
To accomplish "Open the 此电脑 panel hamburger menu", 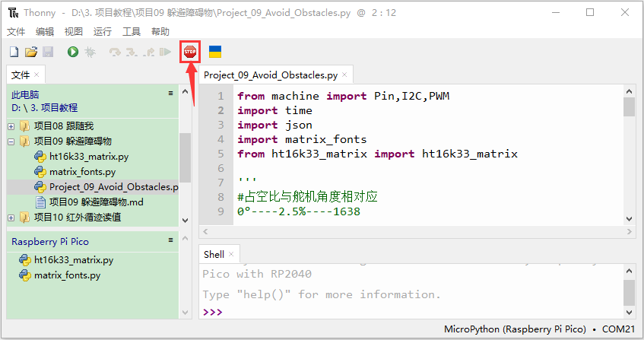I will 171,94.
